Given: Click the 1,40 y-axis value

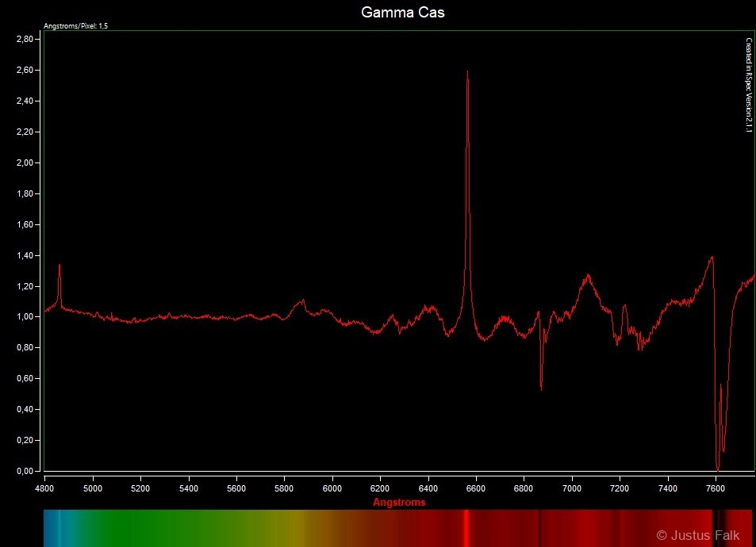Looking at the screenshot, I should point(25,255).
